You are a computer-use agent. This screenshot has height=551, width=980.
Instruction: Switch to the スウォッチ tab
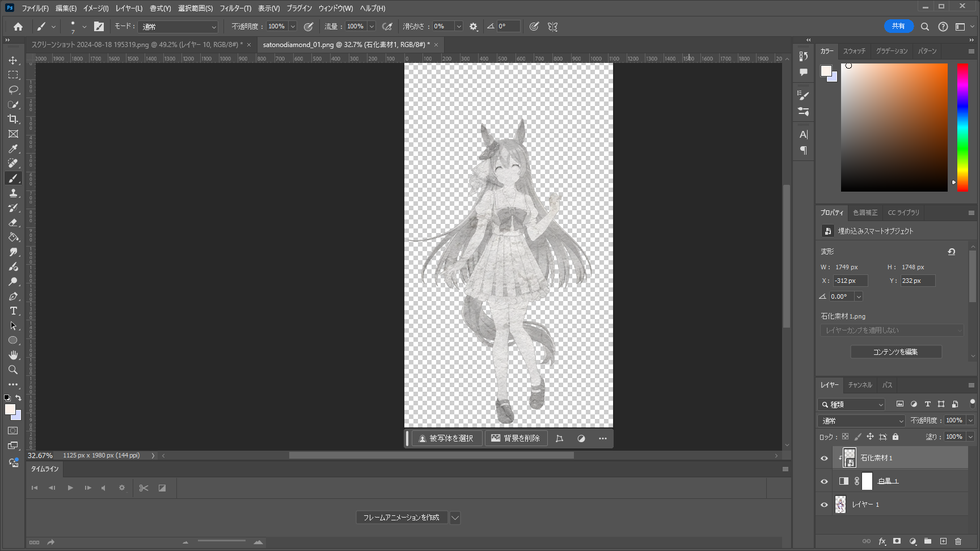(x=854, y=51)
